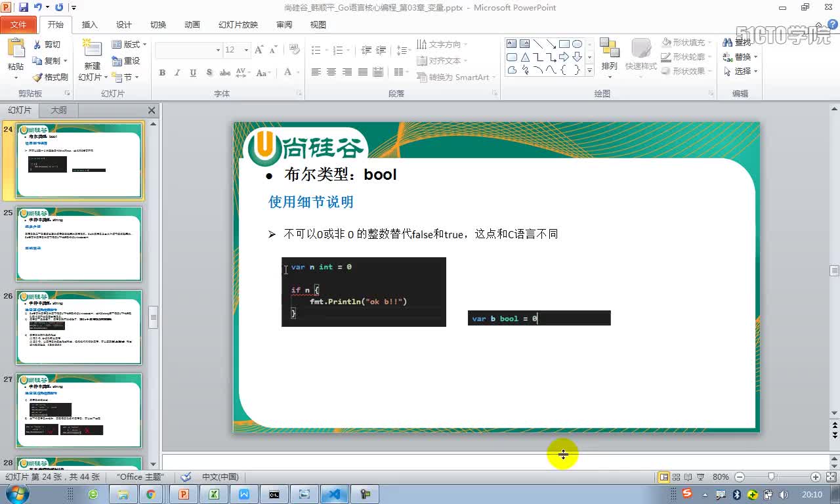Fit slide to window icon
This screenshot has height=504, width=840.
click(830, 477)
